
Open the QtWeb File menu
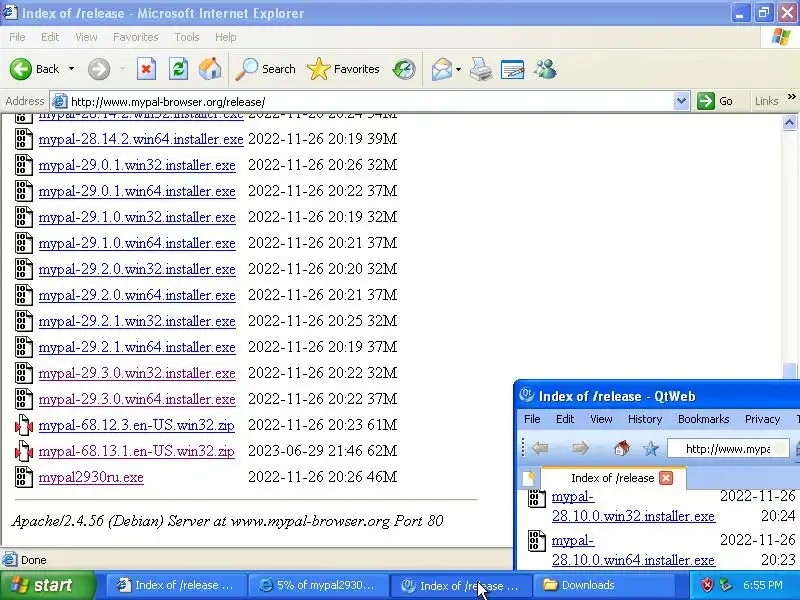point(532,419)
